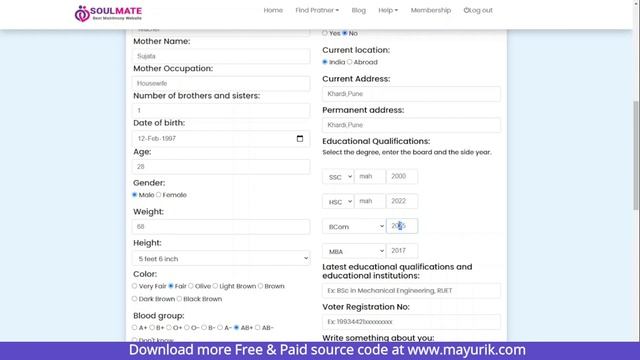Select Male gender option
The width and height of the screenshot is (640, 360).
pyautogui.click(x=135, y=195)
